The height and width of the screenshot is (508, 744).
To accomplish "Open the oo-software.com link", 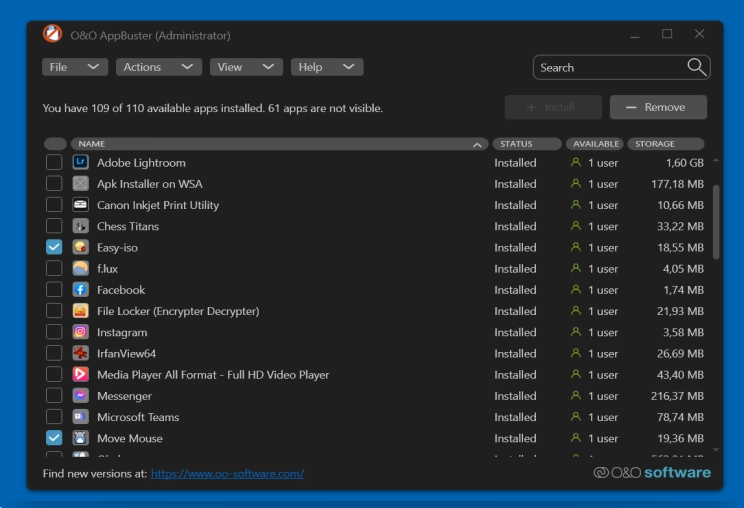I will (x=227, y=473).
